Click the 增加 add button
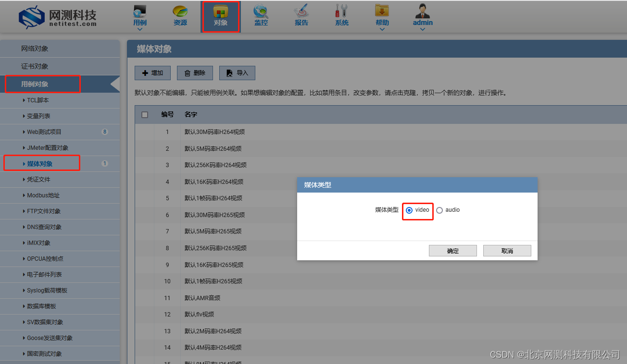Viewport: 627px width, 364px height. (x=152, y=73)
